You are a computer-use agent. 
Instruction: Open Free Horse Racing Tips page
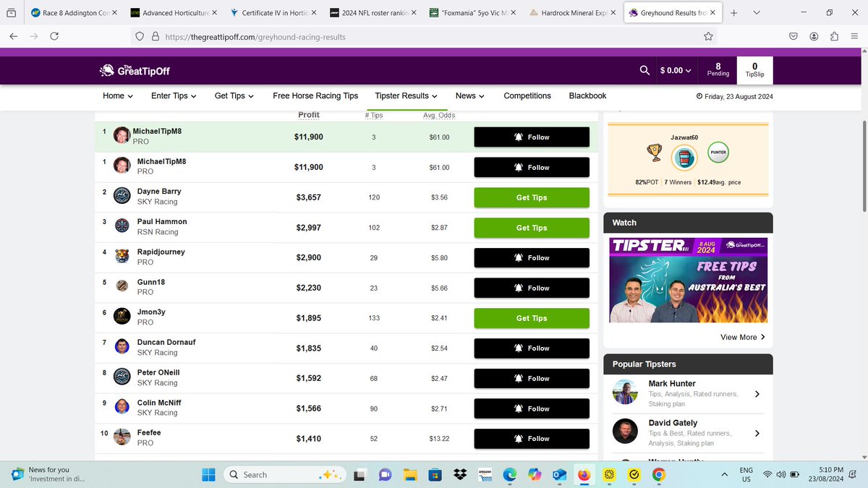click(x=315, y=95)
